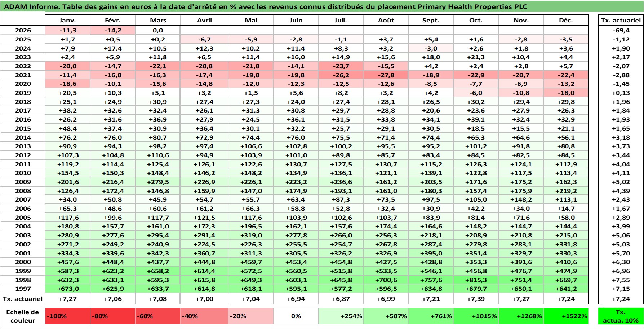This screenshot has width=644, height=329.
Task: Pick the +761% green scale swatch
Action: 431,316
